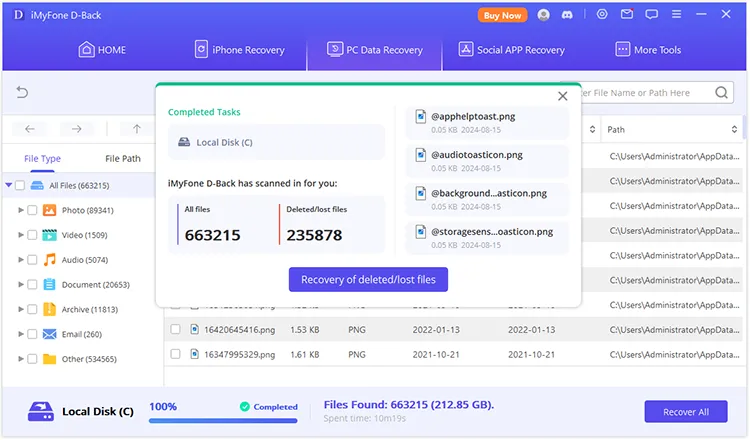Select Local Disk (C) completed task

coord(276,142)
